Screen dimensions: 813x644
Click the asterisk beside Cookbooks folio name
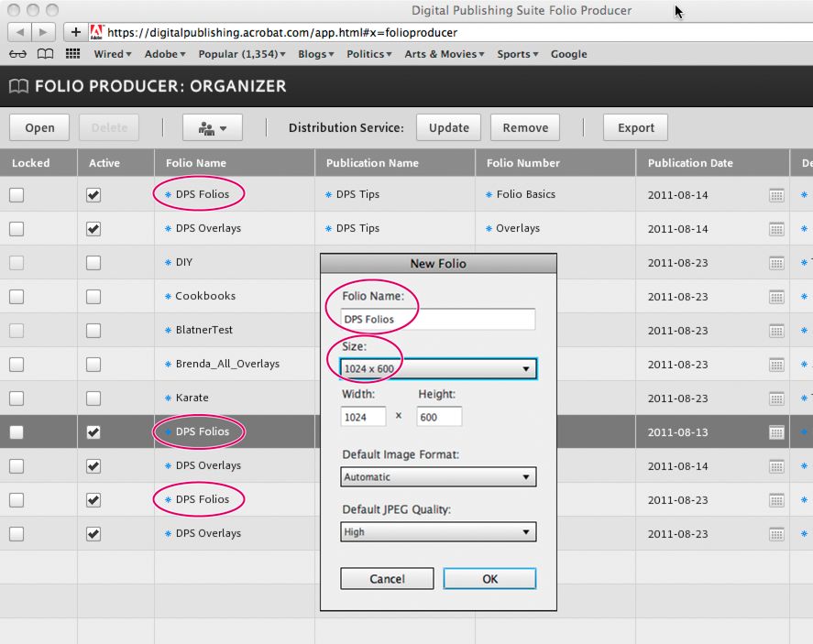168,297
